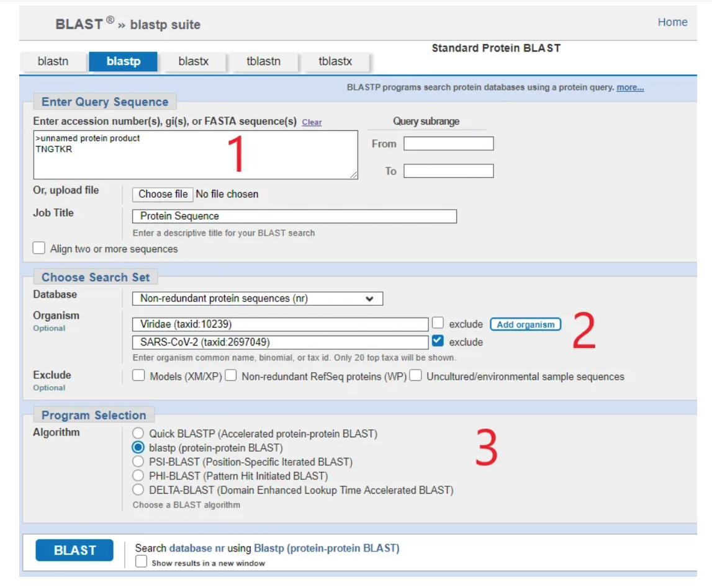
Task: Check the Models (XM/XP) exclusion box
Action: click(x=139, y=376)
